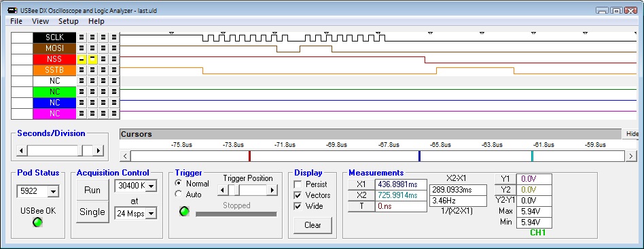Open the Setup menu
644x249 pixels.
(68, 21)
